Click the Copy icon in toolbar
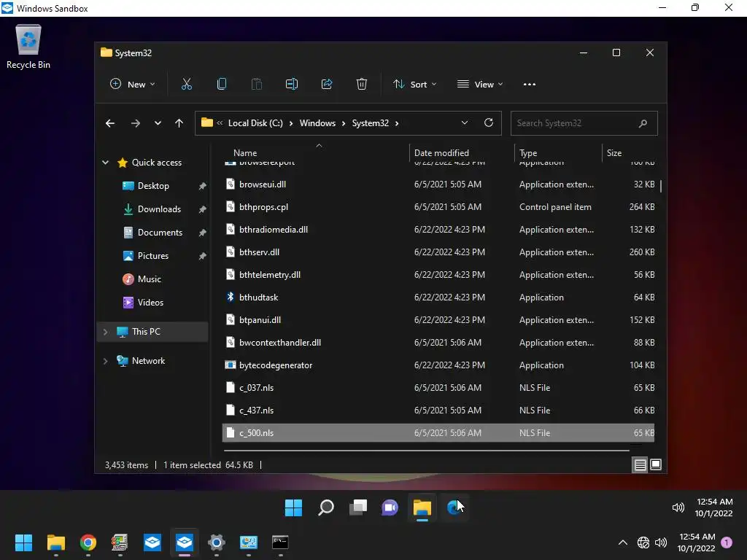Screen dimensions: 747x560 (x=222, y=85)
